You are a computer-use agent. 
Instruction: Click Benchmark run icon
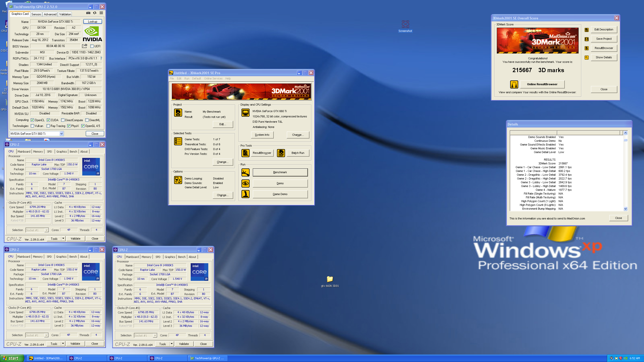(x=246, y=172)
